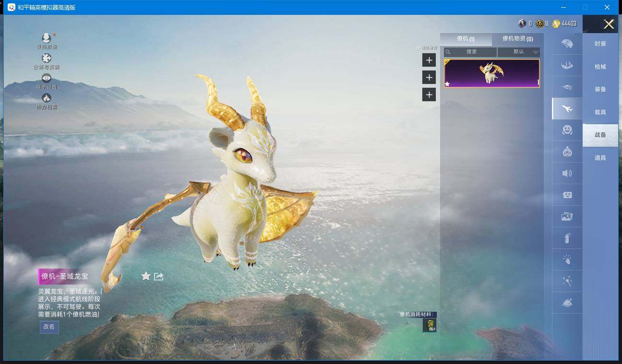Screen dimensions: 622x364
Task: Open the finger-snap gesture category icon
Action: coord(567,259)
